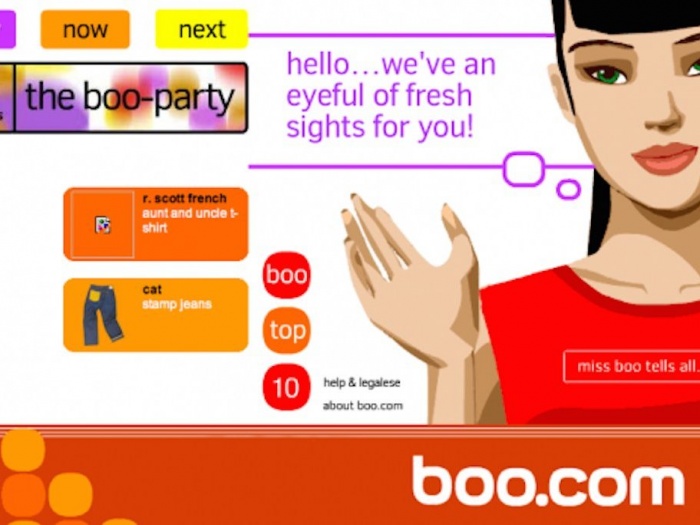Click the orange 'now' tab
Image resolution: width=700 pixels, height=525 pixels.
click(85, 29)
